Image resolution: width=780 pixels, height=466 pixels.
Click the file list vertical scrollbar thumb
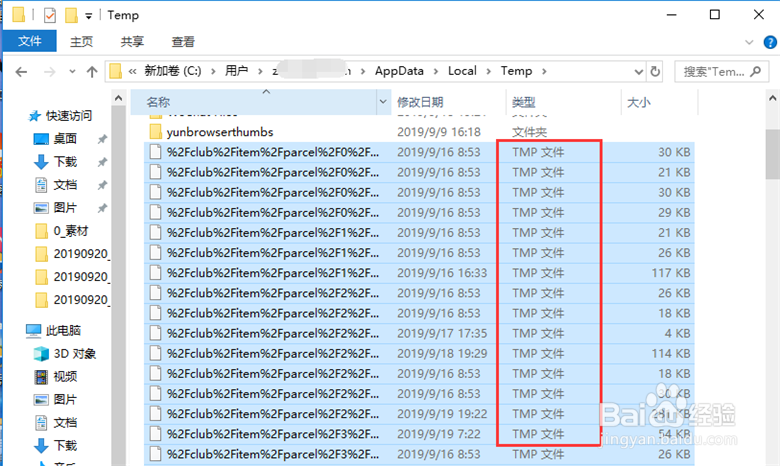click(x=773, y=154)
